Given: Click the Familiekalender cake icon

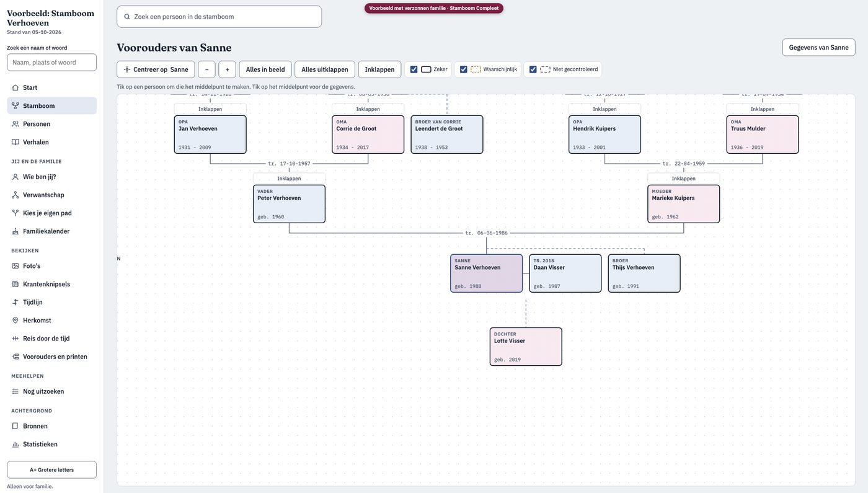Looking at the screenshot, I should pyautogui.click(x=15, y=231).
